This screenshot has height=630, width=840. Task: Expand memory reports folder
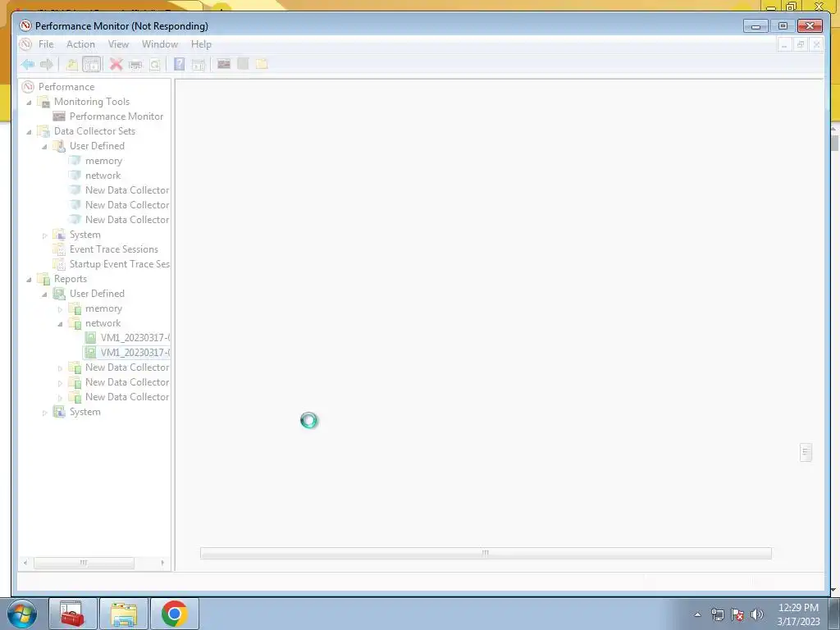60,309
